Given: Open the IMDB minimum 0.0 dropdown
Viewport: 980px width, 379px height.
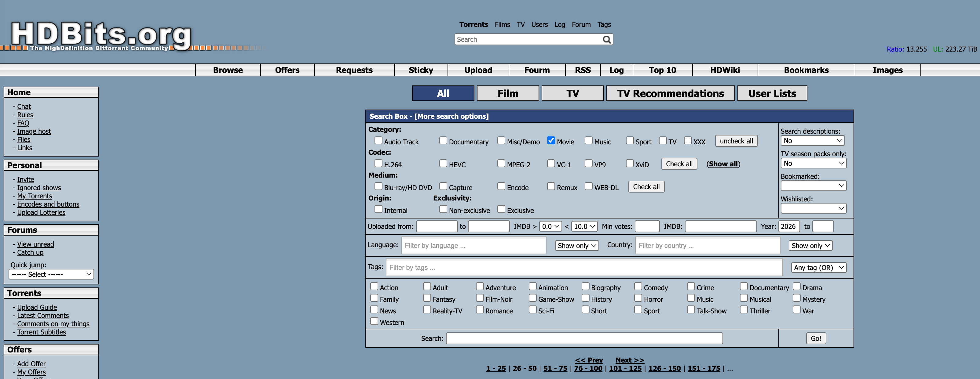Looking at the screenshot, I should (550, 226).
